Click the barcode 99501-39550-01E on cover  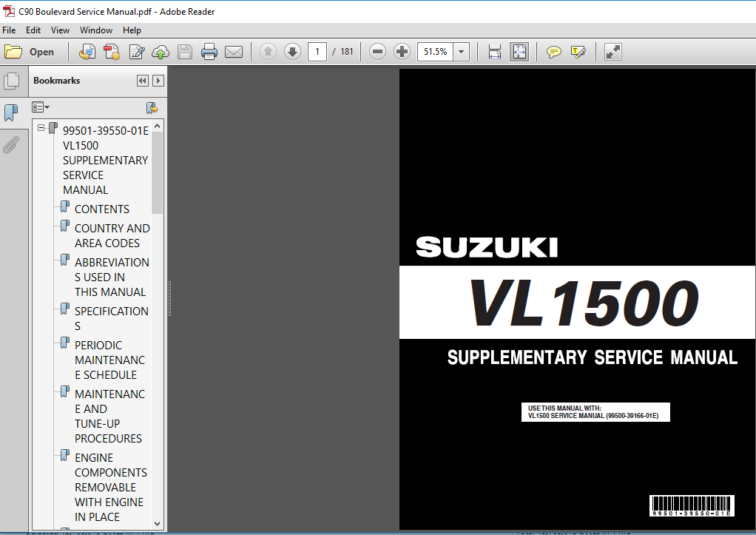point(692,505)
